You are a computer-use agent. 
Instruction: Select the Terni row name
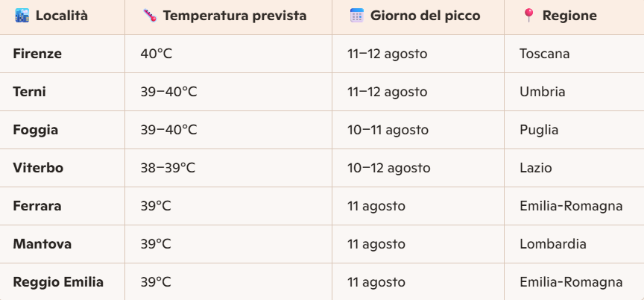30,92
